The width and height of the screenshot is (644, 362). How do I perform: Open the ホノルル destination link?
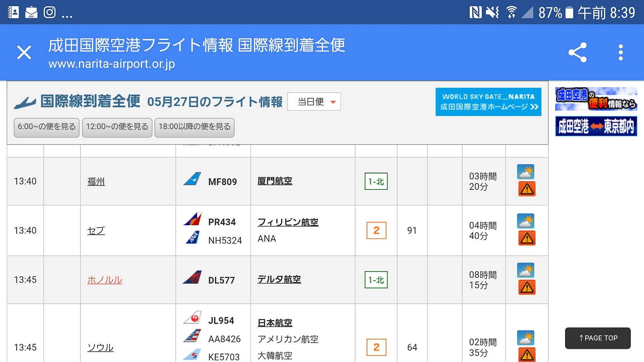(105, 280)
